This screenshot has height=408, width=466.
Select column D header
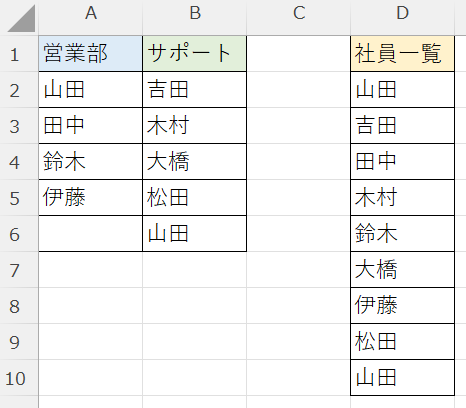point(402,13)
